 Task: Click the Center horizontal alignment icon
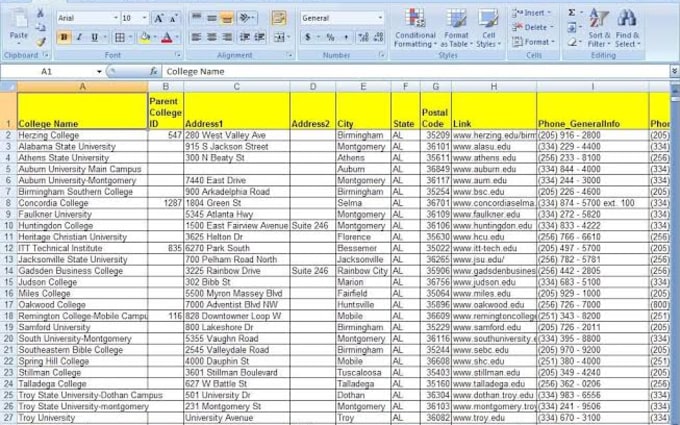coord(212,37)
